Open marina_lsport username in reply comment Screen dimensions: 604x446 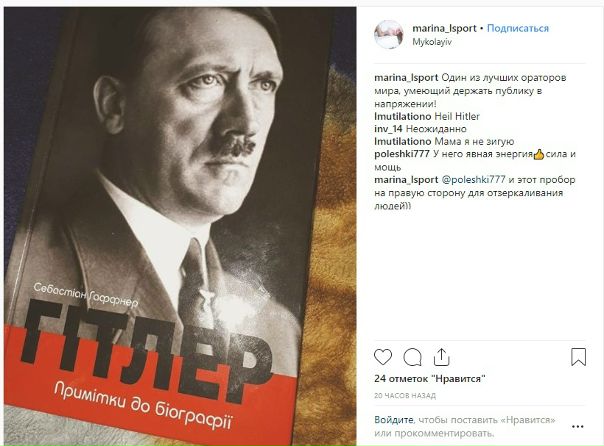point(406,179)
